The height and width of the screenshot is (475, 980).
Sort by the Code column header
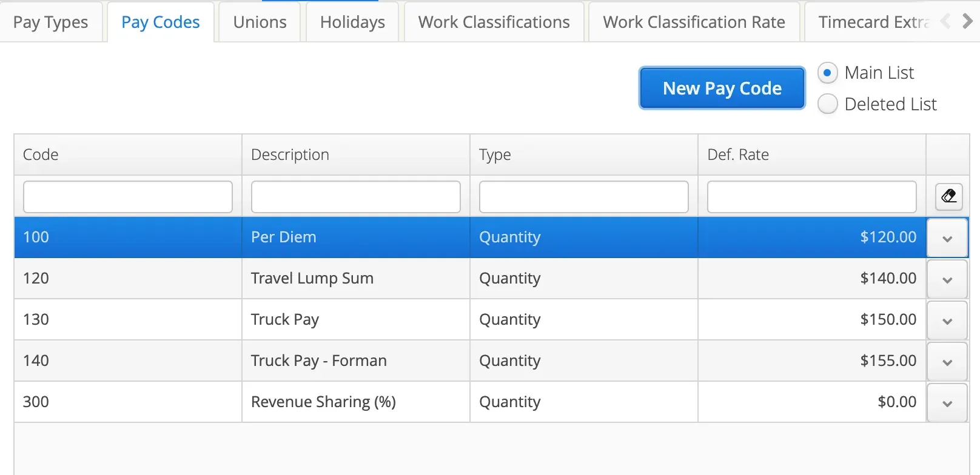point(128,154)
